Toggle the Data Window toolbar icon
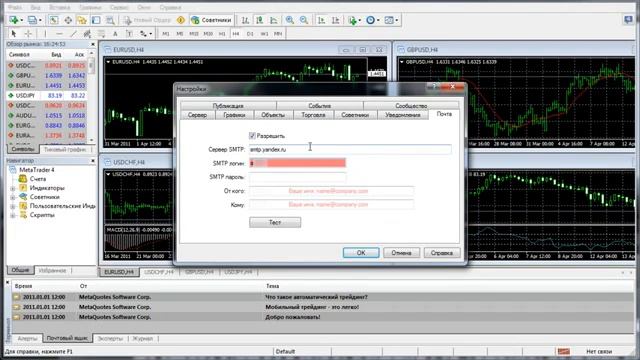 pos(68,20)
